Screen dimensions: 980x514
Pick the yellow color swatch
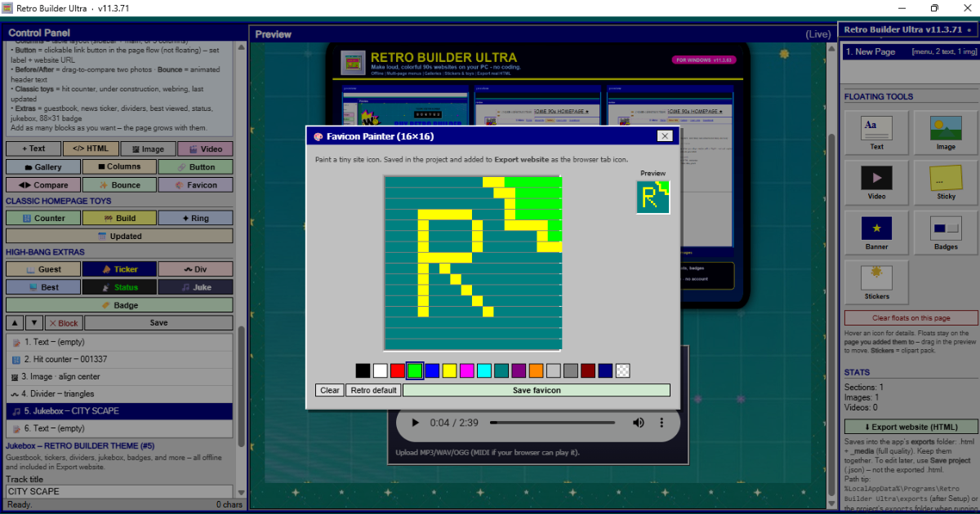pos(449,370)
